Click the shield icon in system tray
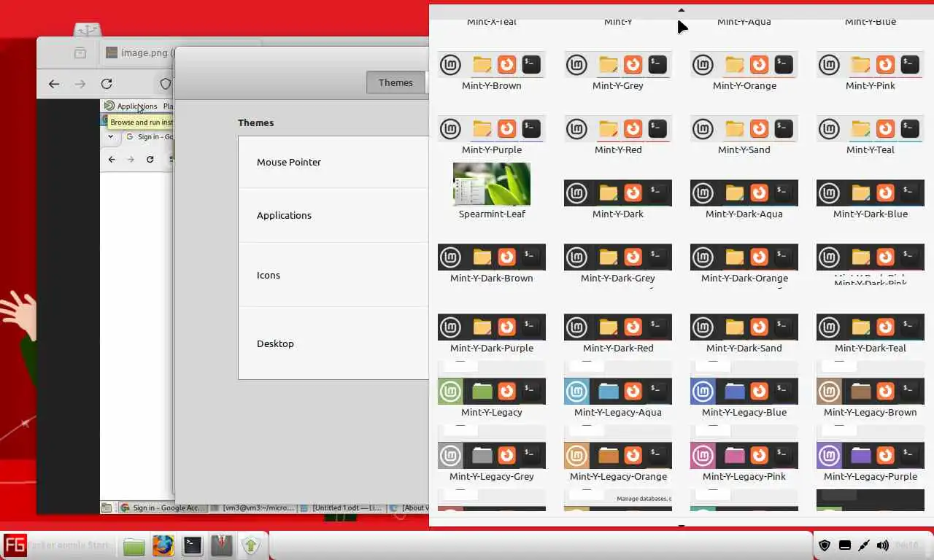Viewport: 934px width, 560px height. [825, 545]
